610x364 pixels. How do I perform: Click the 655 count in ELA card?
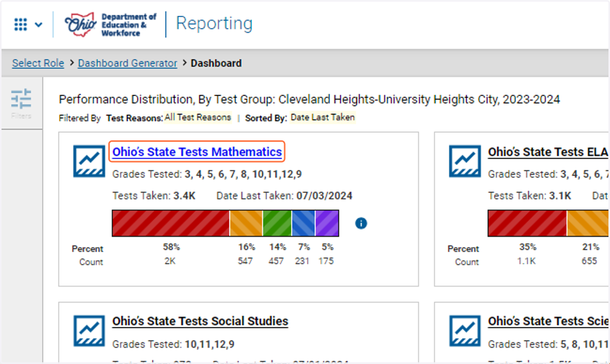tap(590, 261)
